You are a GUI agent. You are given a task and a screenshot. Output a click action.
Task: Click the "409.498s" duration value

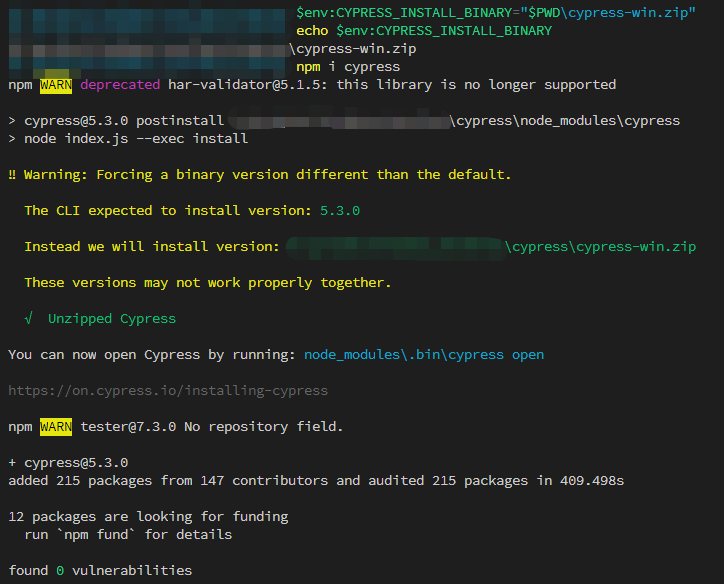pos(592,481)
